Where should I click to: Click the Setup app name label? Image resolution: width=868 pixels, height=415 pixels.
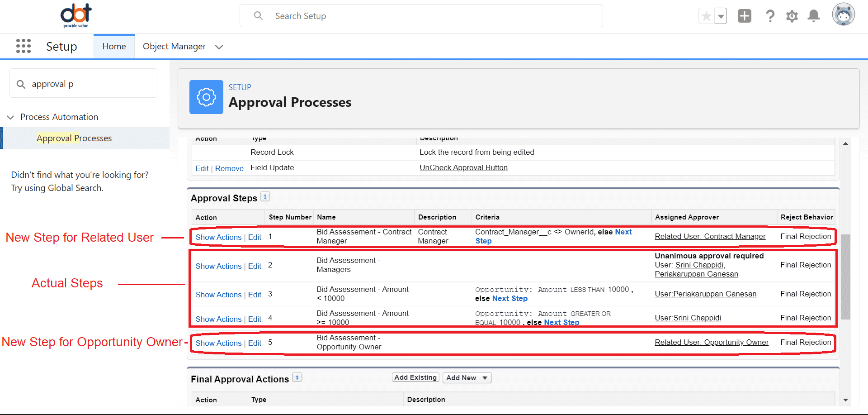[61, 46]
